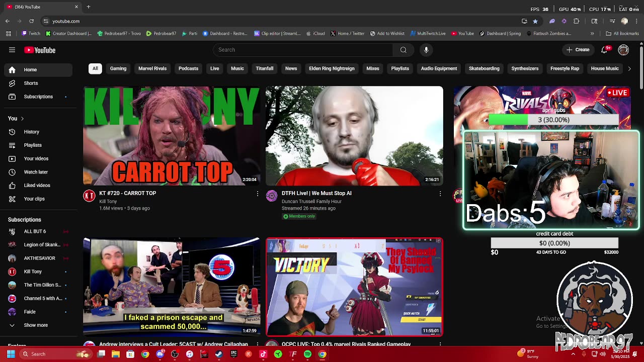The image size is (644, 362).
Task: Open a new Chrome tab
Action: pos(88,7)
